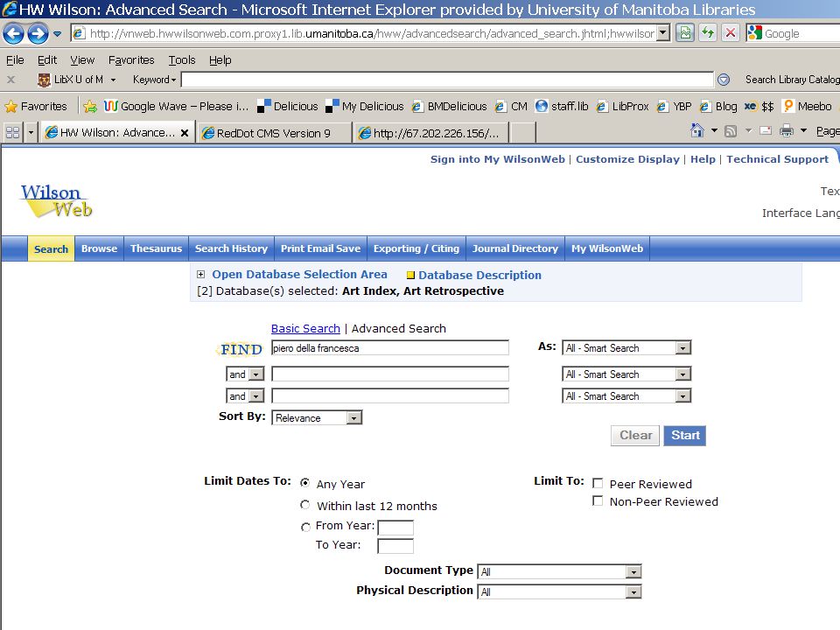Click the Database Description yellow square icon
This screenshot has height=630, width=840.
coord(410,276)
